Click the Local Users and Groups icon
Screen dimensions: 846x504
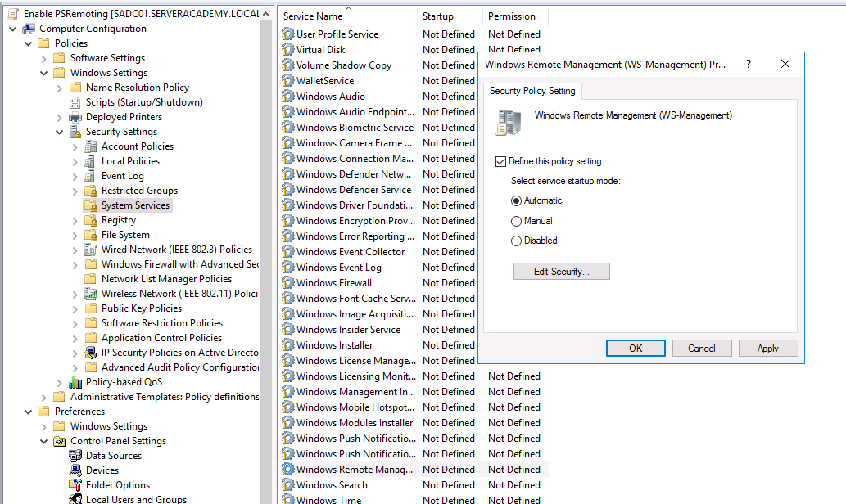75,499
